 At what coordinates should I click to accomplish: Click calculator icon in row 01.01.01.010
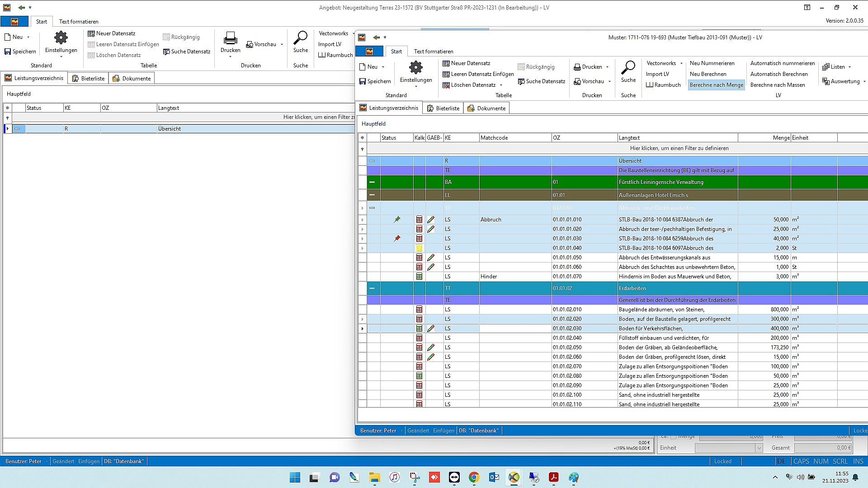click(x=419, y=220)
